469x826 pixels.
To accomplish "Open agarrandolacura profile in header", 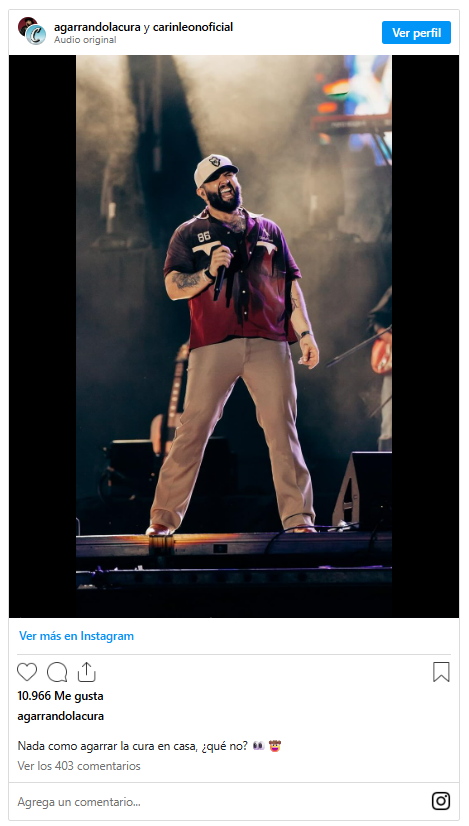I will click(97, 27).
